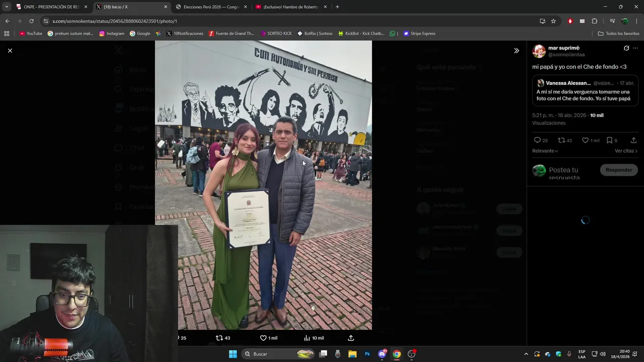Screen dimensions: 644x362
Task: Switch to Elecciones Perú 2026 tab
Action: pyautogui.click(x=211, y=7)
